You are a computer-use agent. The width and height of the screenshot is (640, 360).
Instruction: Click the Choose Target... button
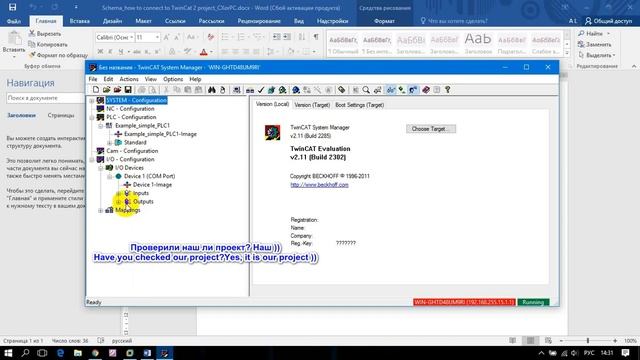(x=431, y=129)
